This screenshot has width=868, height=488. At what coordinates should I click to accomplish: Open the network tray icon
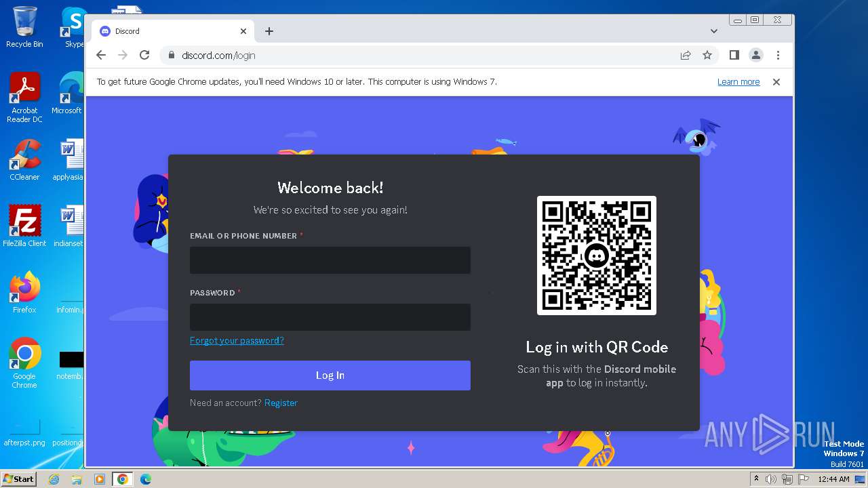[x=787, y=479]
